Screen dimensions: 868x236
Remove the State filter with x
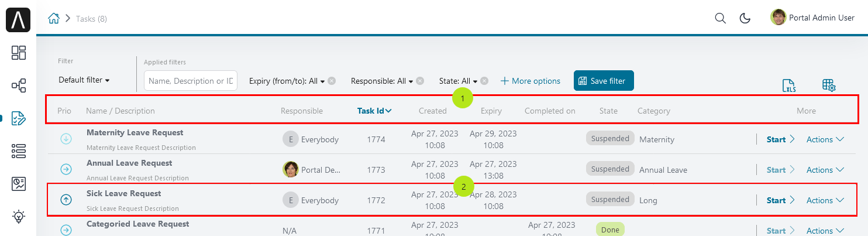[x=485, y=81]
